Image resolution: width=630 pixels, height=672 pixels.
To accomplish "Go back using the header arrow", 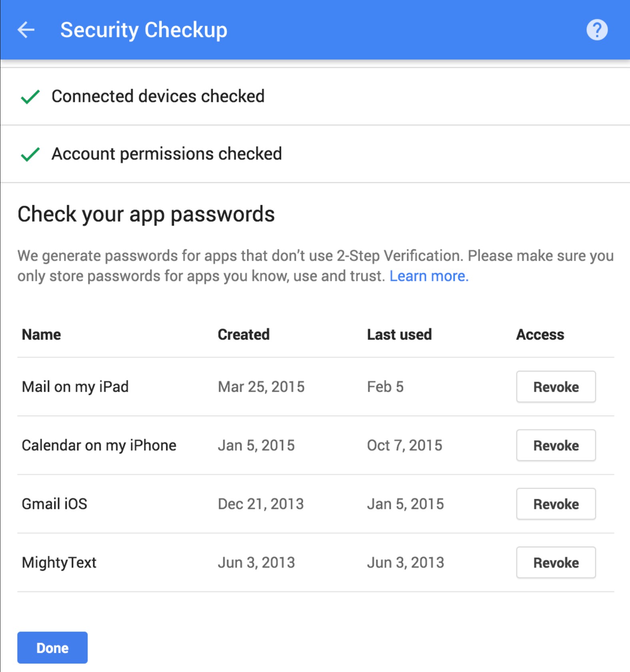I will (26, 30).
